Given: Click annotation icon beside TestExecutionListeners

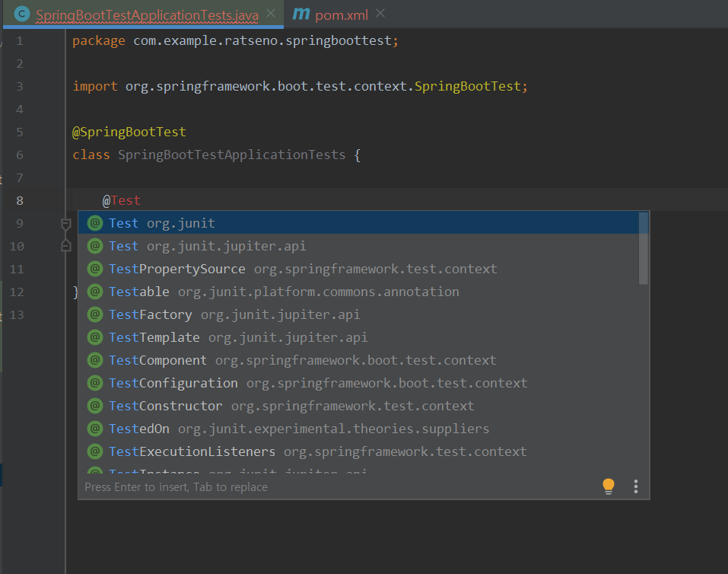Looking at the screenshot, I should tap(95, 451).
